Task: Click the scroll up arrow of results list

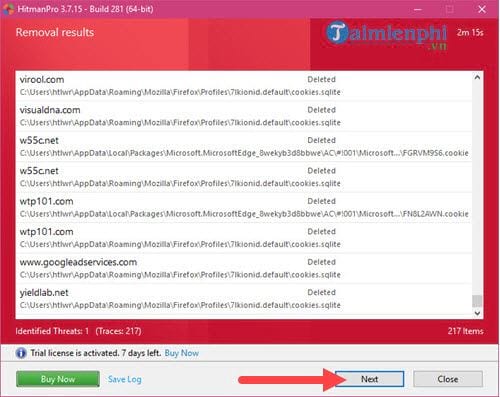Action: coord(477,77)
